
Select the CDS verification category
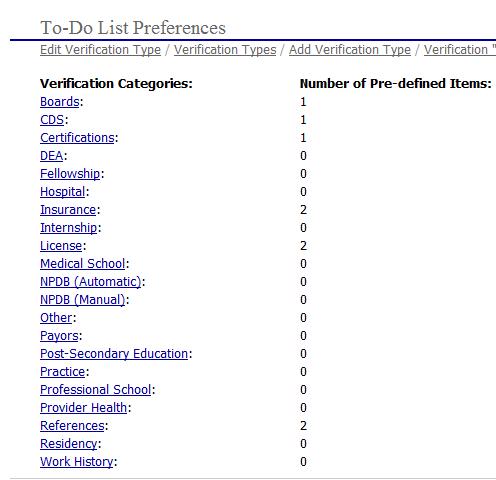click(52, 120)
